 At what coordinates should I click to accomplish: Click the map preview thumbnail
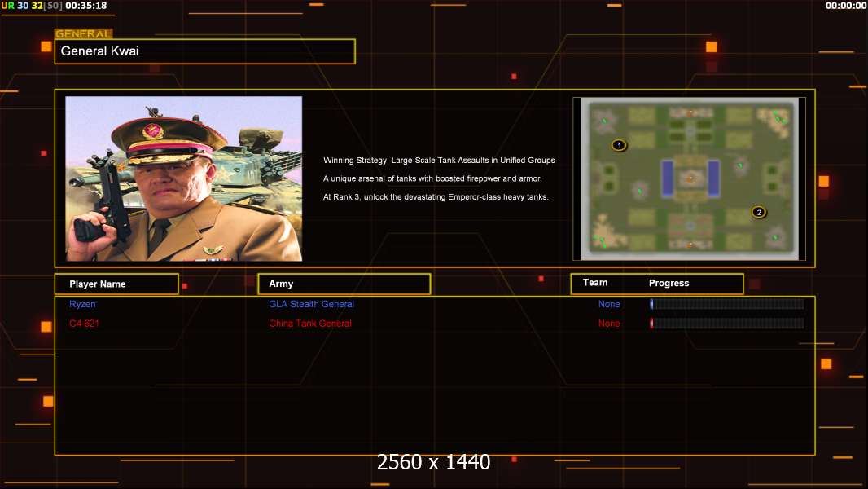pos(690,178)
